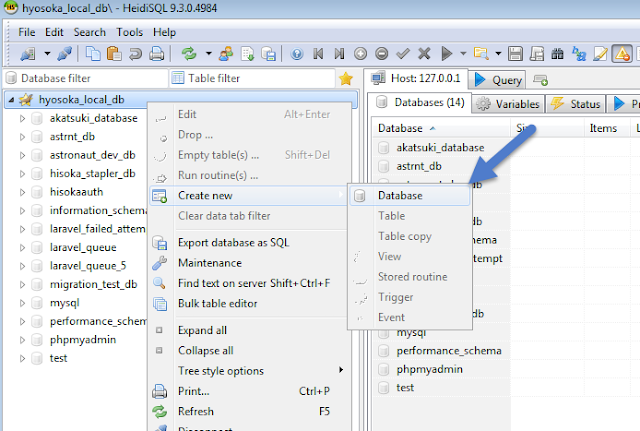
Task: Click the cancel editing X icon
Action: 424,54
